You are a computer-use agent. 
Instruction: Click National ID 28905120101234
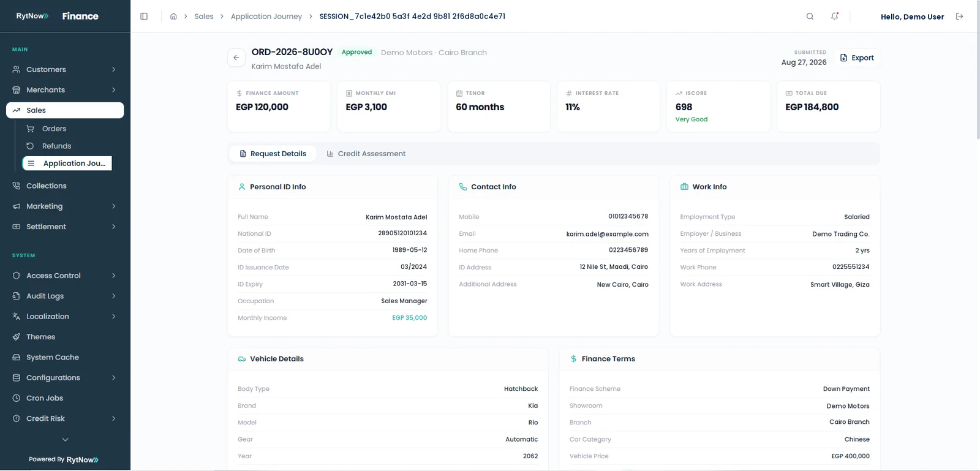[402, 233]
